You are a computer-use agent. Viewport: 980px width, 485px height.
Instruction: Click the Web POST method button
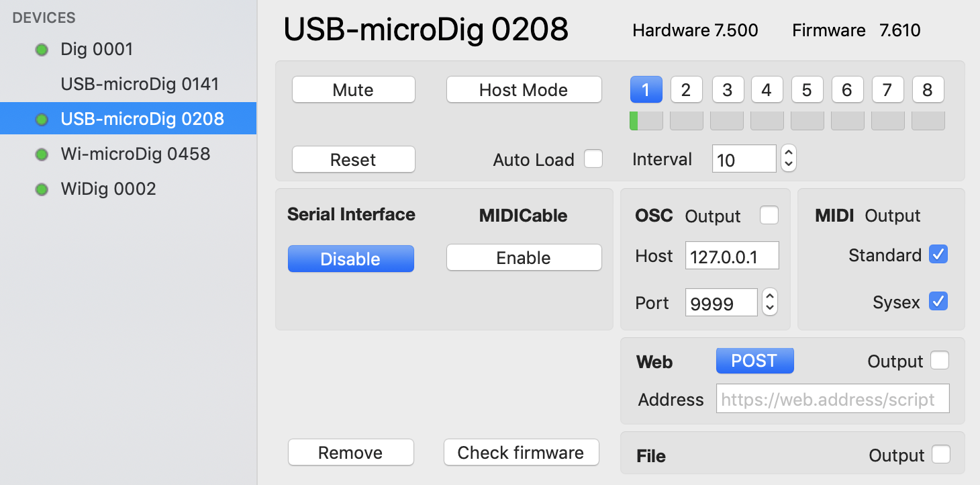point(755,361)
